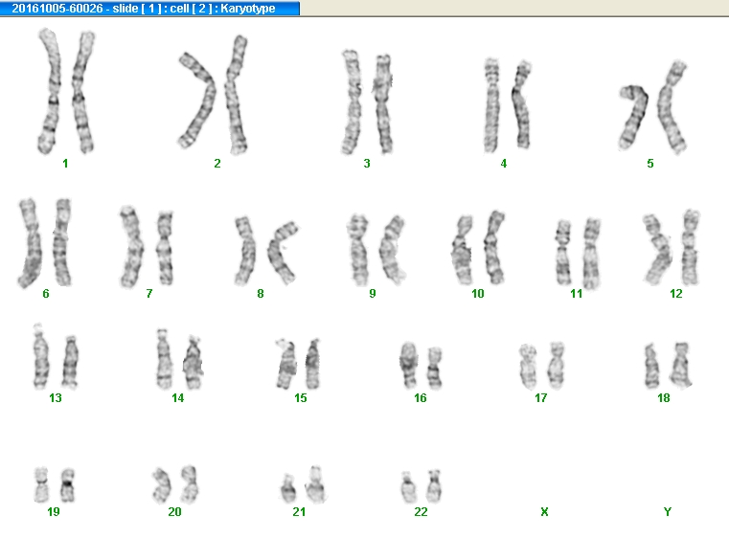Select chromosome pair 10 image
This screenshot has width=729, height=560.
478,248
